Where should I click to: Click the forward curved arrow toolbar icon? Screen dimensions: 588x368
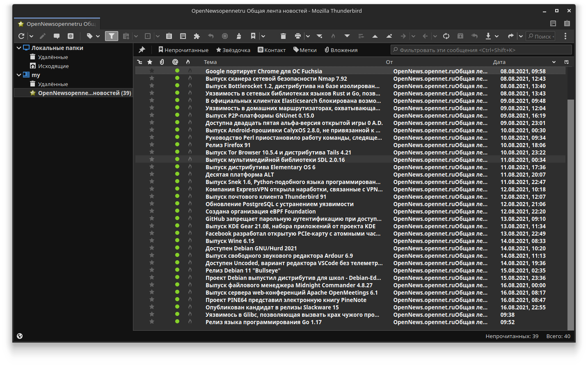click(511, 36)
